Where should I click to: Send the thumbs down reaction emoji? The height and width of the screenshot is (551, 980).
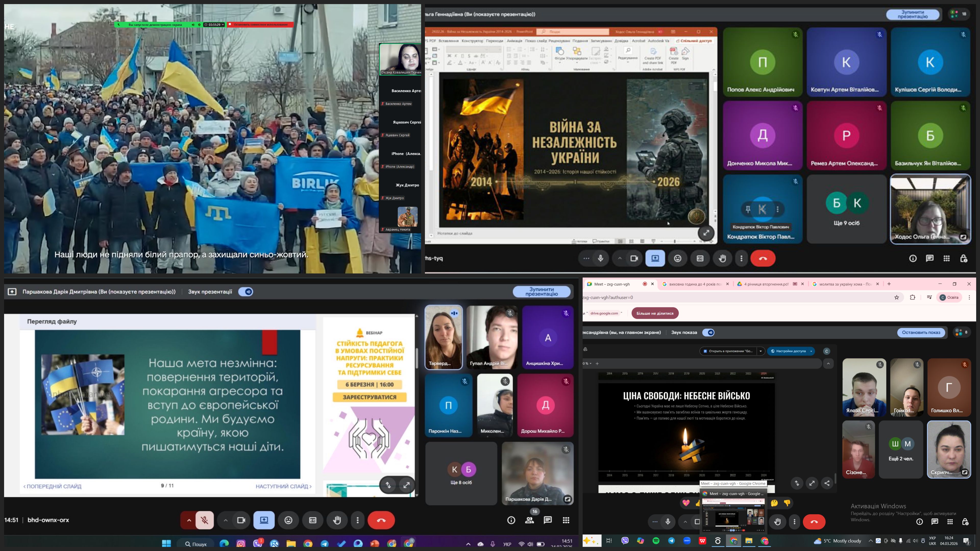[x=787, y=503]
